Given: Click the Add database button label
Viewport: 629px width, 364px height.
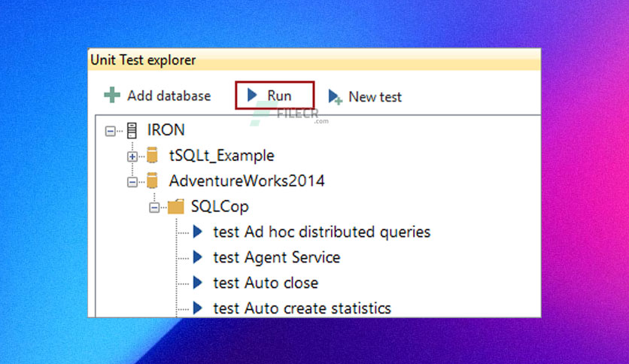Looking at the screenshot, I should coord(169,96).
